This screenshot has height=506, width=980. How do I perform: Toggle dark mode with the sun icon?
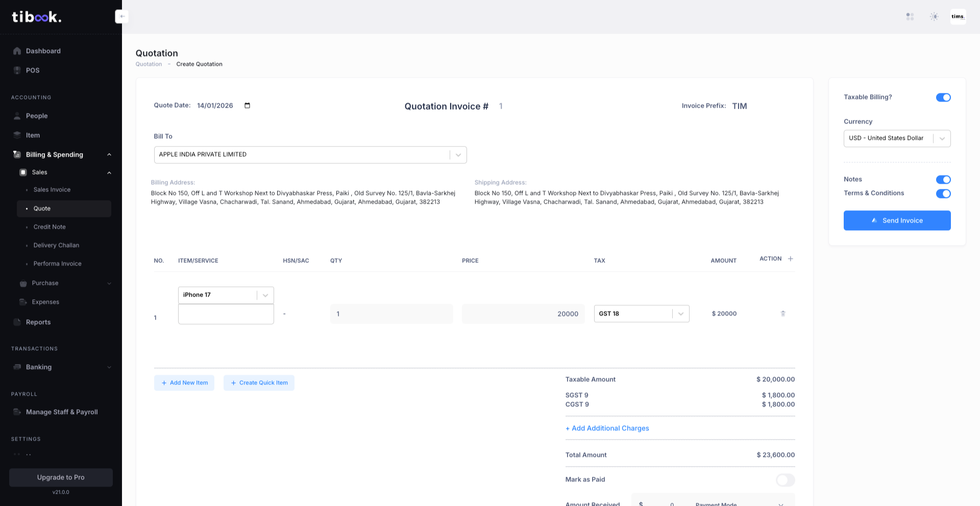[934, 16]
